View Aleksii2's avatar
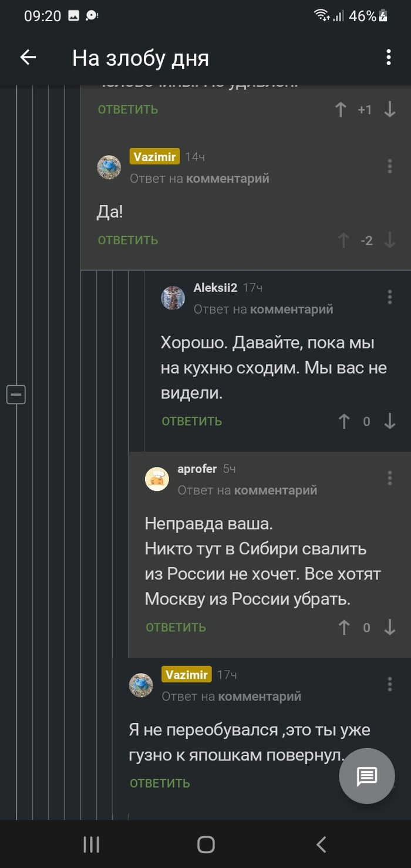411x868 pixels. (x=173, y=298)
